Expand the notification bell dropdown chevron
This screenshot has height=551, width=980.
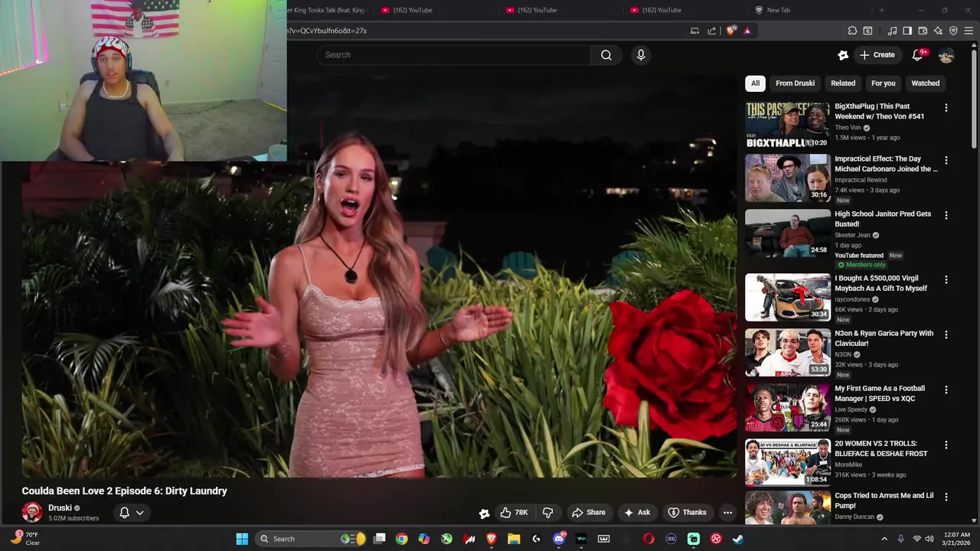[140, 513]
